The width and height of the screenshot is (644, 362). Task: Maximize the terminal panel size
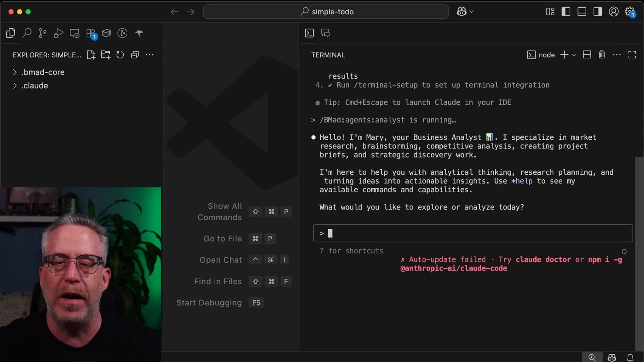[x=632, y=55]
